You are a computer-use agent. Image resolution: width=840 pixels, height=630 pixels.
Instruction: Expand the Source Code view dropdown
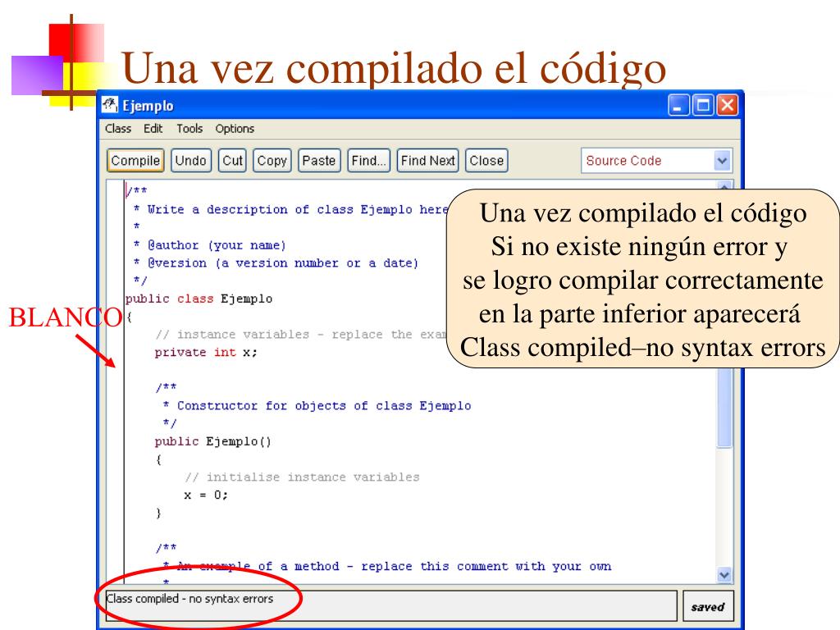722,161
